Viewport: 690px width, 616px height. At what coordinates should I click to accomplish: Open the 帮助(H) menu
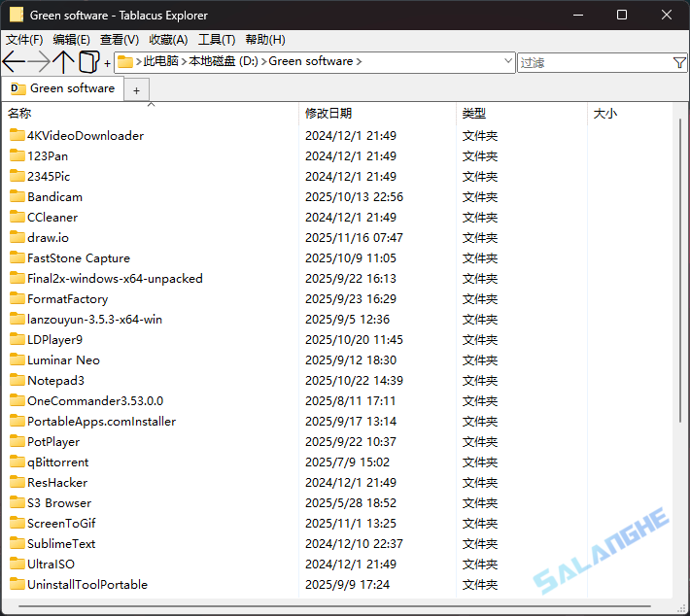[x=265, y=40]
